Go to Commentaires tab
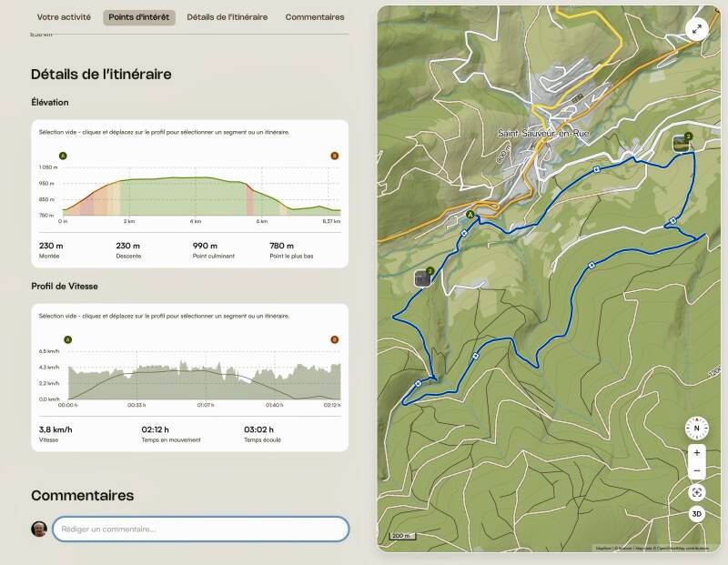 [x=315, y=17]
